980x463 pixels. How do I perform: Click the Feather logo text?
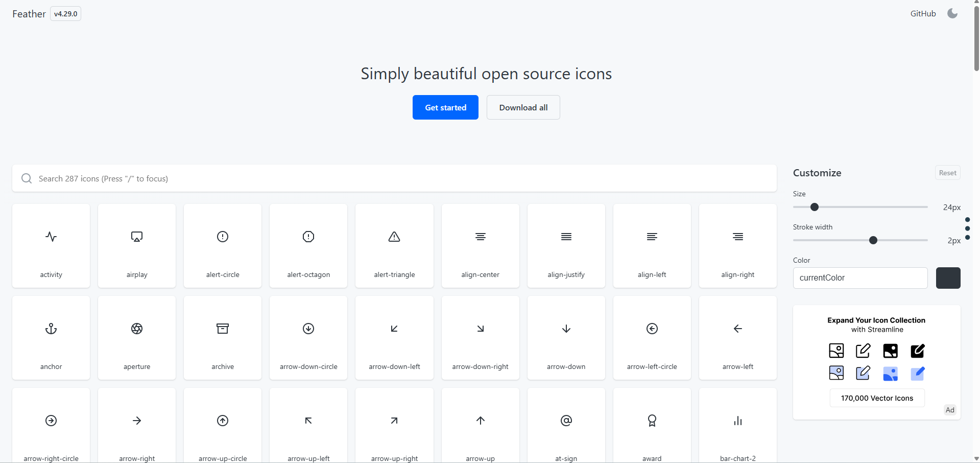tap(29, 14)
